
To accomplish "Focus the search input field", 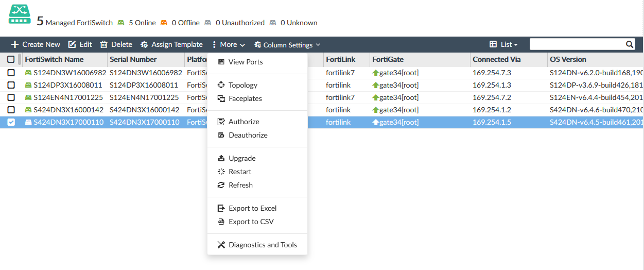I will (577, 45).
